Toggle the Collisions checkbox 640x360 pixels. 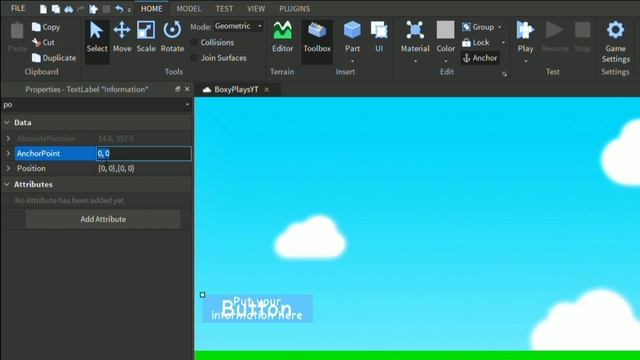click(194, 42)
